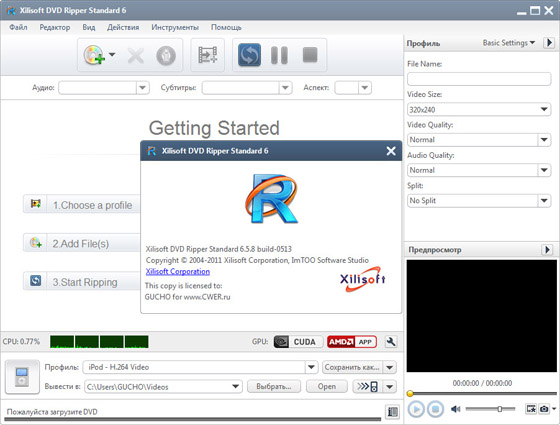Click the 'GUCHO for www.CWER.ru' license text
This screenshot has width=560, height=425.
point(188,297)
